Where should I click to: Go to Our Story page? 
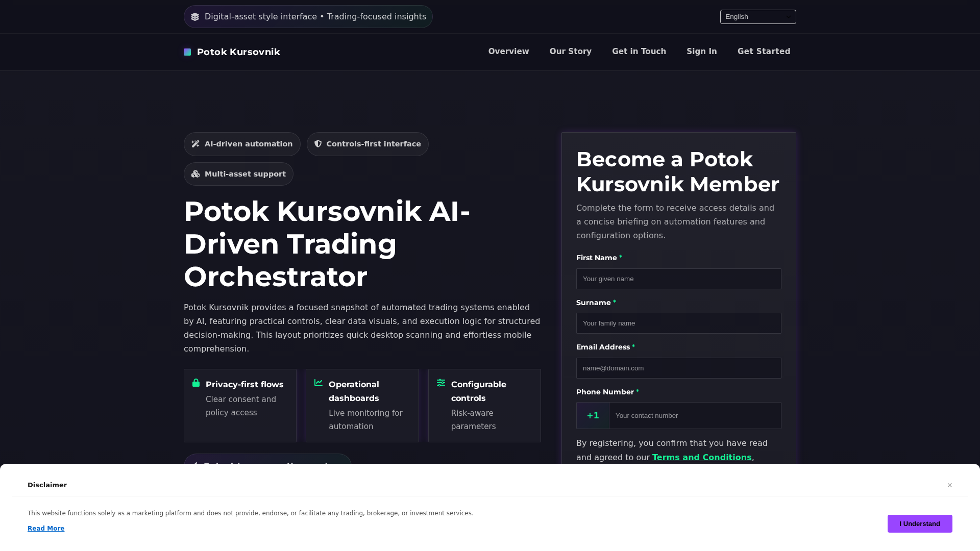pos(570,52)
